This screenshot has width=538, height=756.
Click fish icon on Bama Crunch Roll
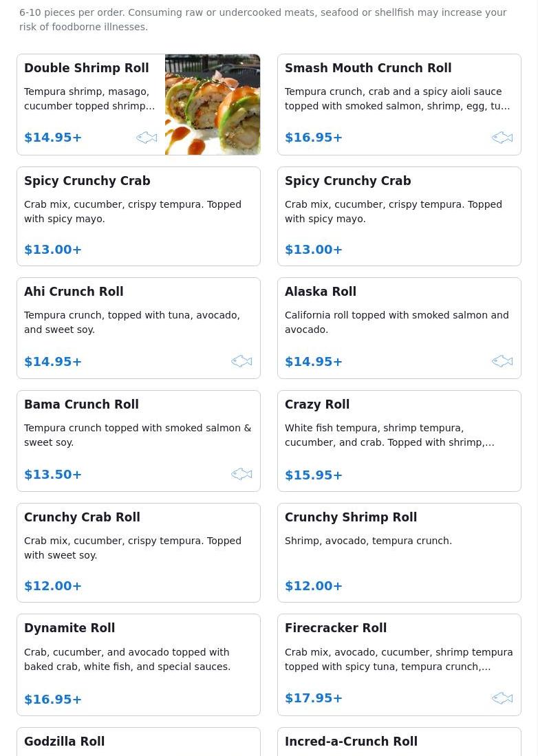click(241, 474)
